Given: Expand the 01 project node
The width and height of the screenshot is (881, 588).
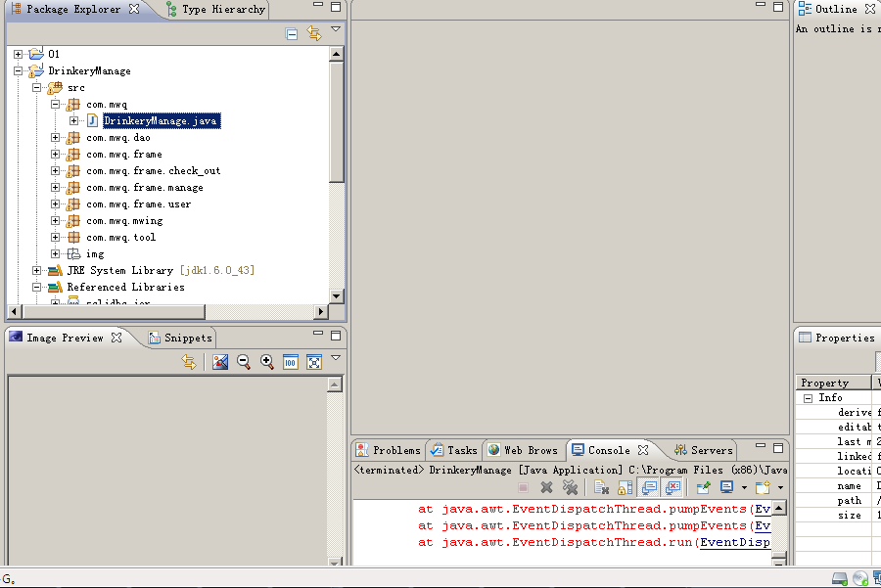Looking at the screenshot, I should click(x=18, y=54).
